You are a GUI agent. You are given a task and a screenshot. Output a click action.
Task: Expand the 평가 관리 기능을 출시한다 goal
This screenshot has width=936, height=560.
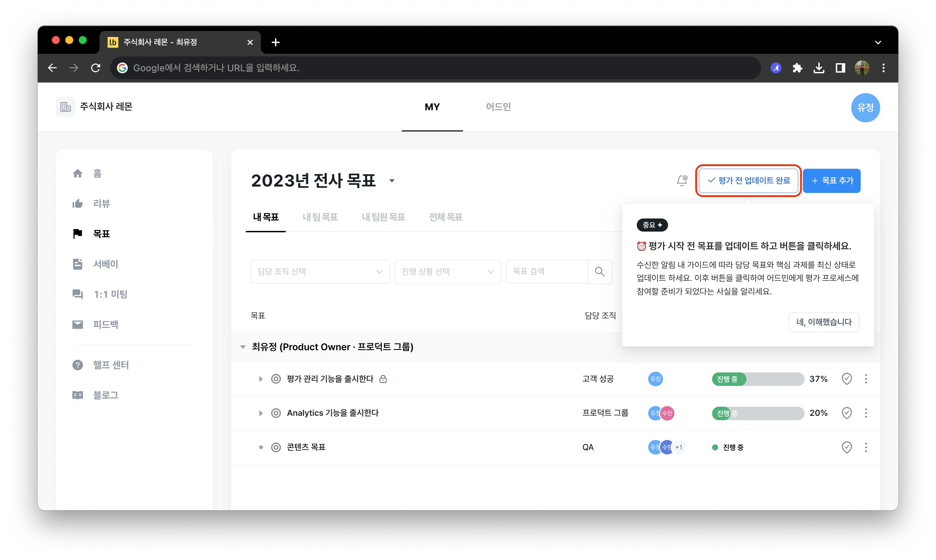tap(261, 378)
